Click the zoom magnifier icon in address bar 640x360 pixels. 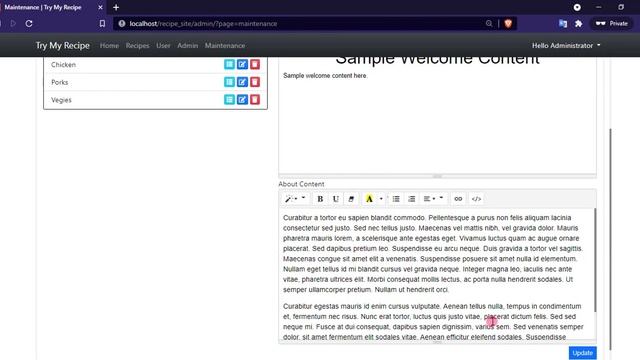(x=489, y=24)
